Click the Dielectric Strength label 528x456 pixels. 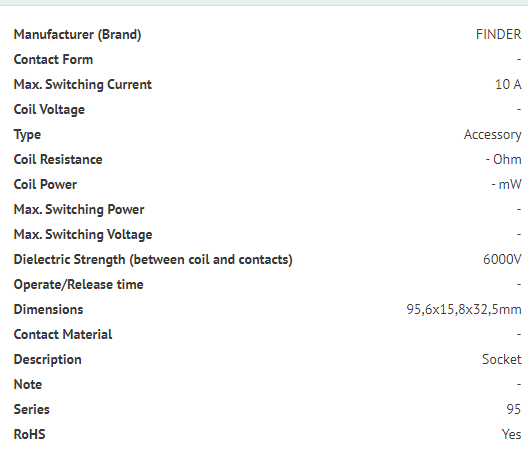[x=153, y=260]
